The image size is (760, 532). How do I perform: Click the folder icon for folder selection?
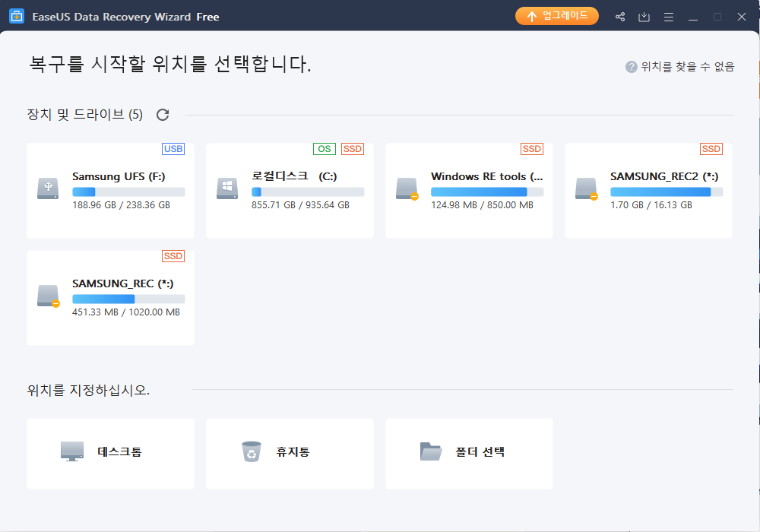click(431, 451)
